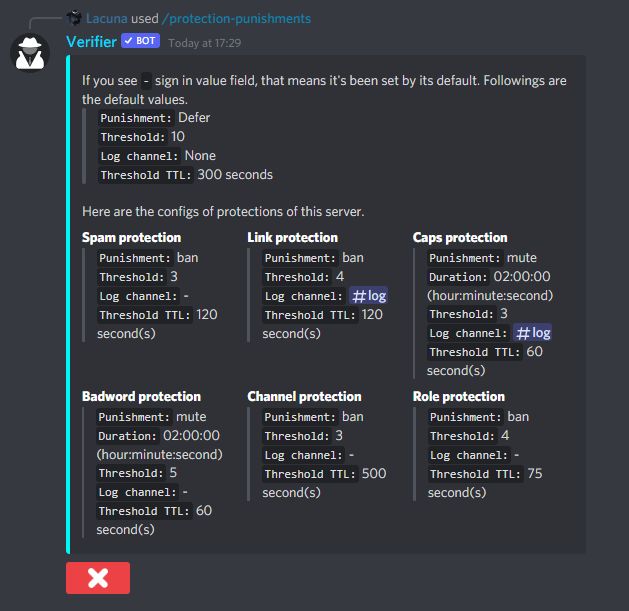This screenshot has height=611, width=629.
Task: Click the Caps protection heading
Action: coord(460,237)
